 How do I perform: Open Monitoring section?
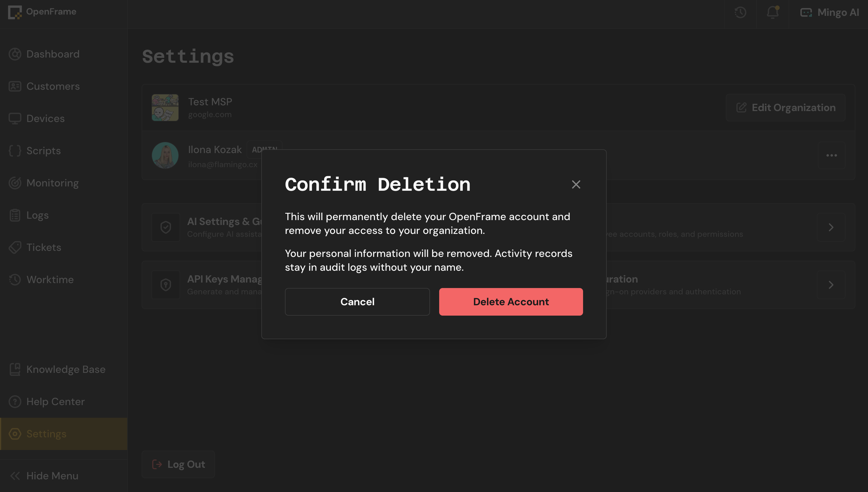point(64,183)
